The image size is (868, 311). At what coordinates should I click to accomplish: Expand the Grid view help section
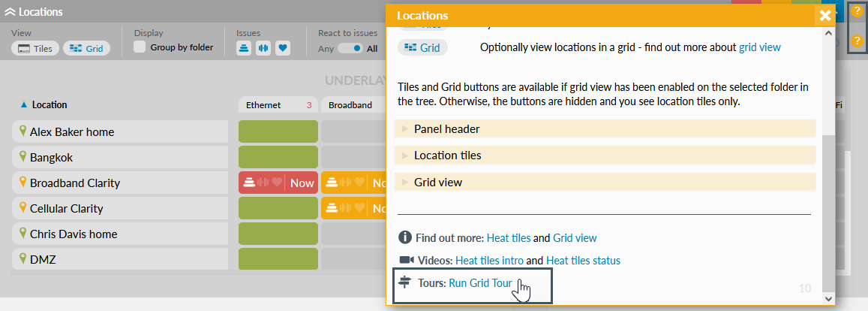pos(437,182)
